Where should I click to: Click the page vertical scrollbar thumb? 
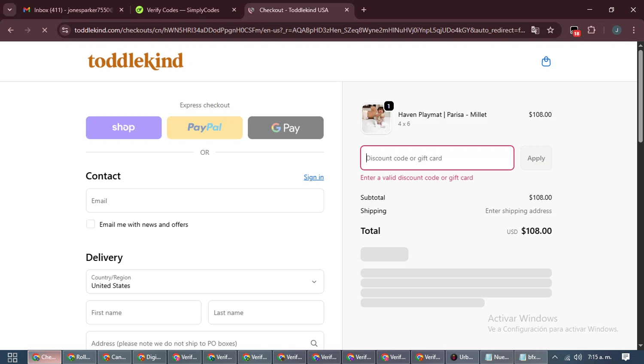(x=640, y=96)
